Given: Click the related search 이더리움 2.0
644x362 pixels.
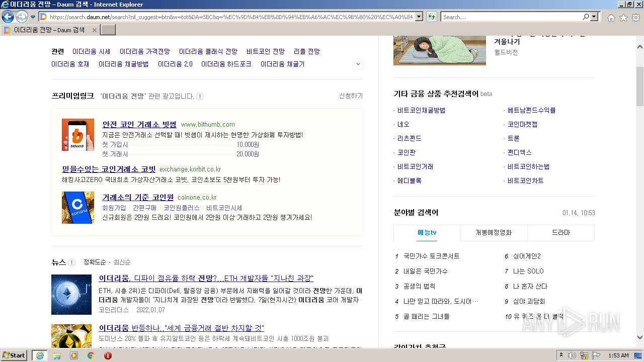Looking at the screenshot, I should click(x=175, y=64).
